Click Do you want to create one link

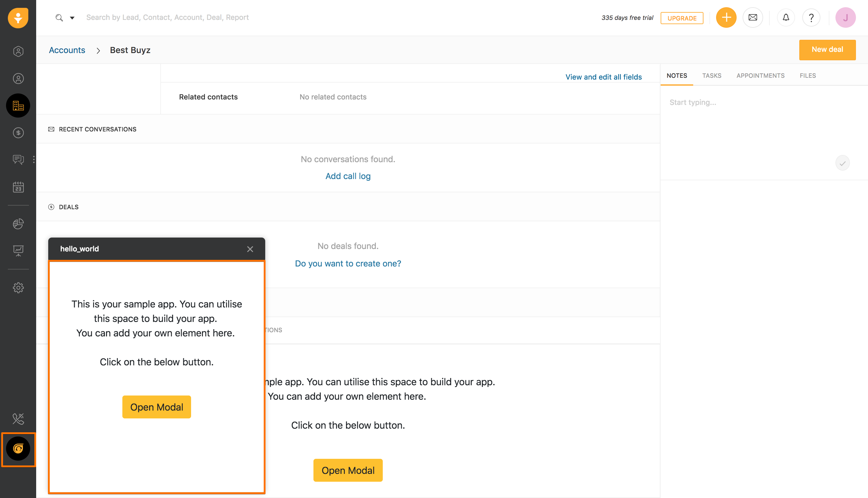pyautogui.click(x=348, y=263)
